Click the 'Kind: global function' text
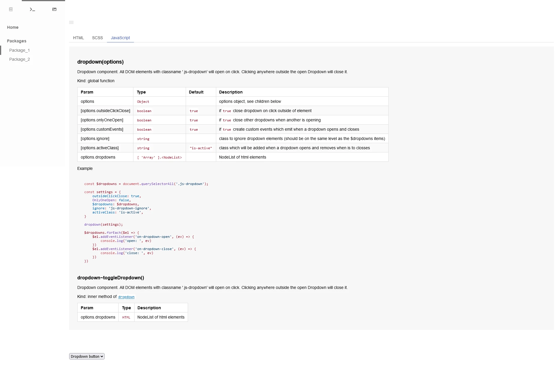 click(96, 81)
